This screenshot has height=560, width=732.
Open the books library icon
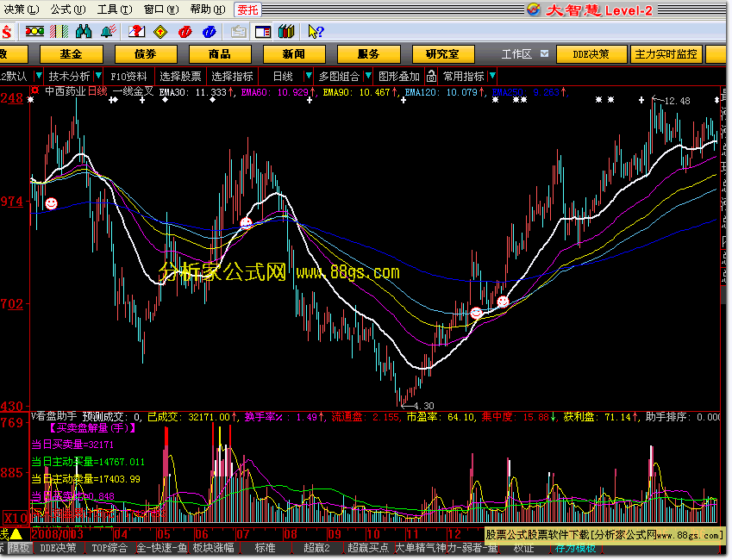click(x=286, y=32)
